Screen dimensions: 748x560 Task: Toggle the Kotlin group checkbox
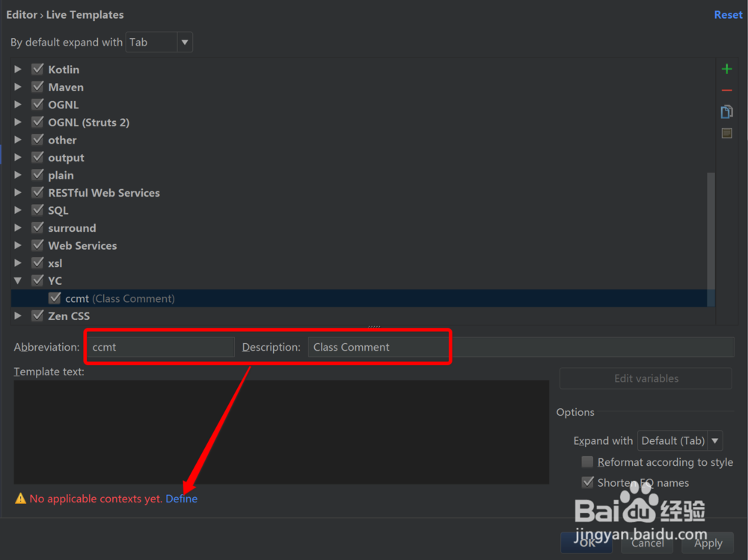[37, 69]
